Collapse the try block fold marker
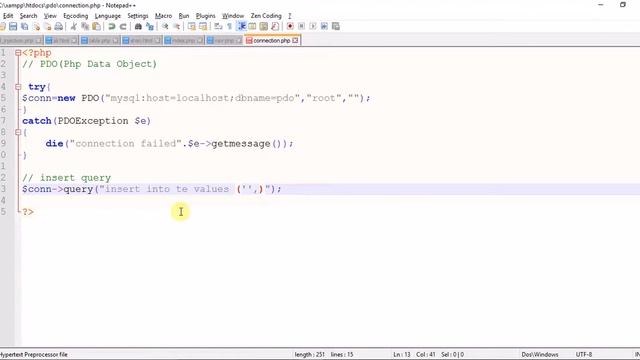Image resolution: width=640 pixels, height=360 pixels. point(18,87)
